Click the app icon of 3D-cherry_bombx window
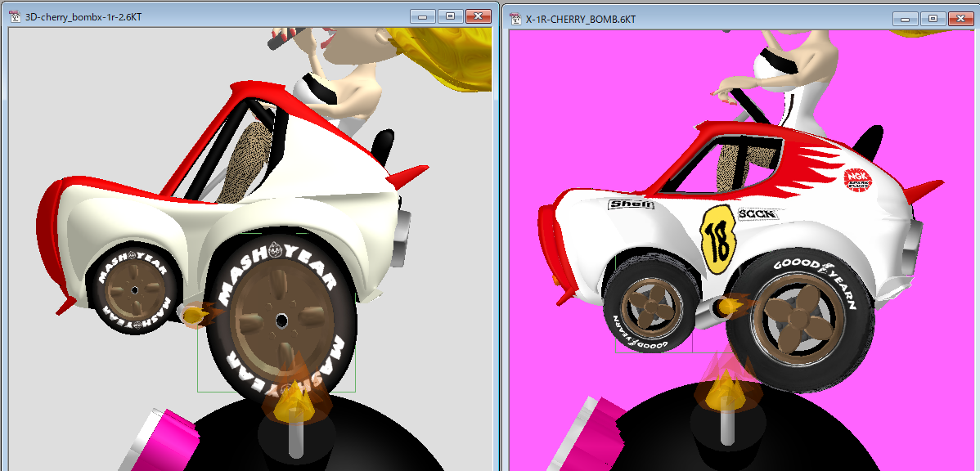 pos(13,18)
